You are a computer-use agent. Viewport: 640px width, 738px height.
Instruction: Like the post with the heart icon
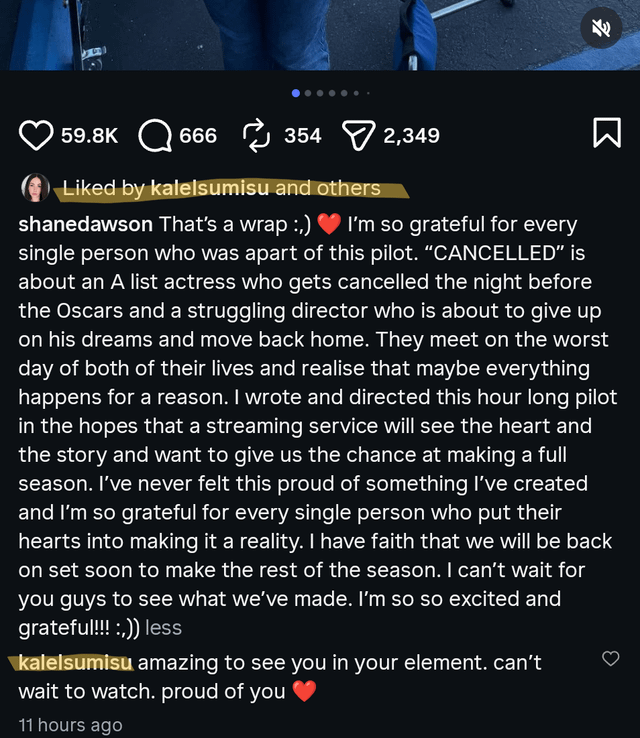pos(36,135)
